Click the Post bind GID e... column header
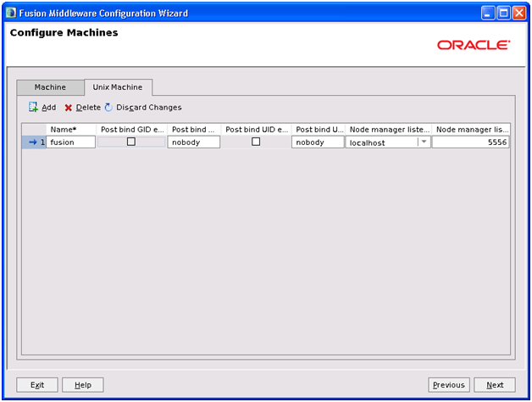532x402 pixels. (132, 130)
